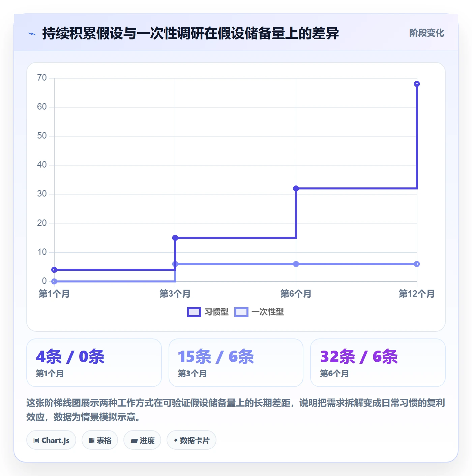472x476 pixels.
Task: Toggle the 习惯型 legend item
Action: pyautogui.click(x=208, y=312)
